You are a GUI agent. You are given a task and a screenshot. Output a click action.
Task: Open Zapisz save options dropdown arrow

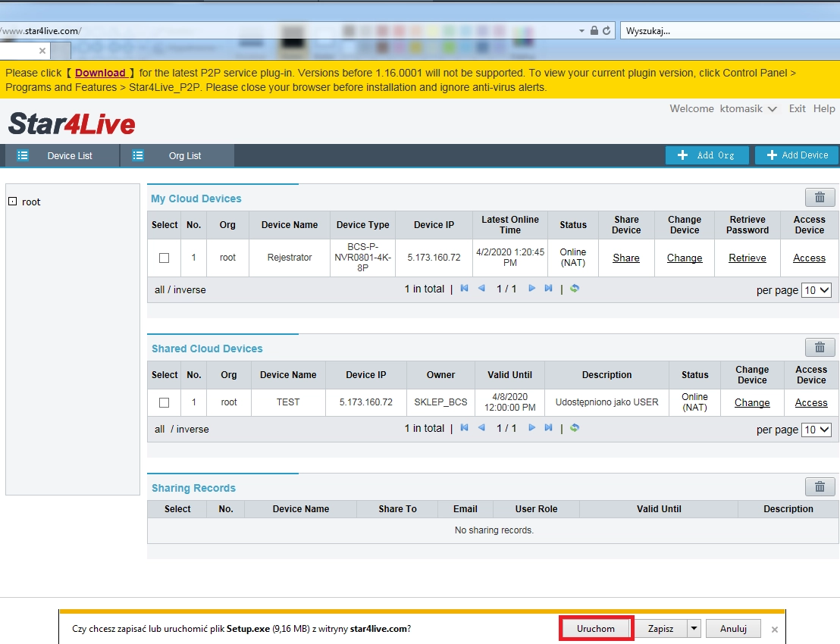click(x=694, y=629)
